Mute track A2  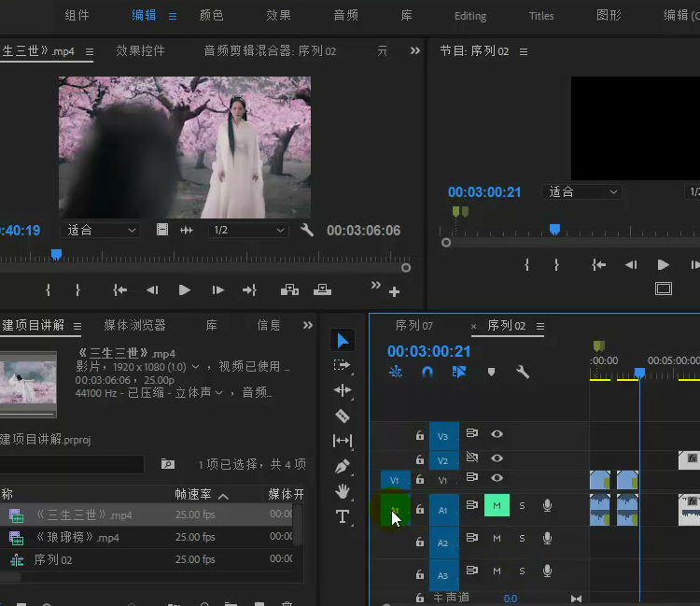[x=497, y=538]
